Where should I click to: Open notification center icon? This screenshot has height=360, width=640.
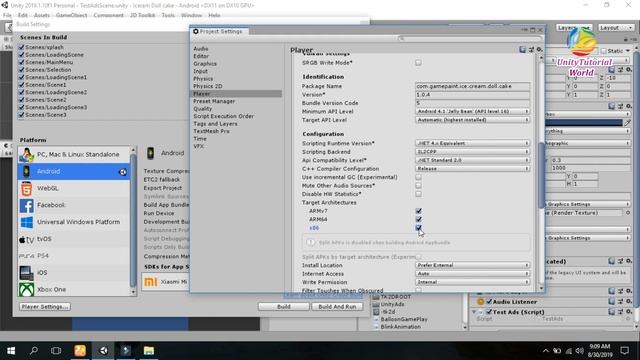624,351
